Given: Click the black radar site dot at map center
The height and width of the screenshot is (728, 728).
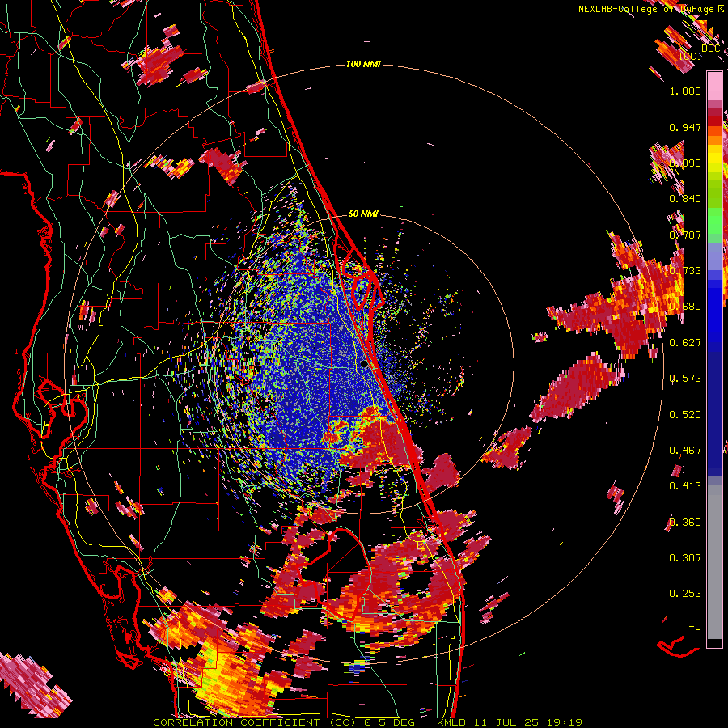Looking at the screenshot, I should [363, 365].
